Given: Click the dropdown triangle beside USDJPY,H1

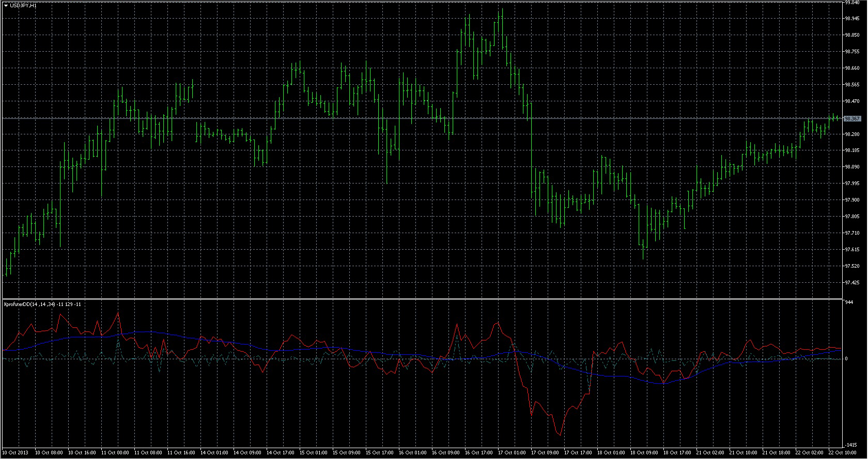Looking at the screenshot, I should [x=6, y=5].
